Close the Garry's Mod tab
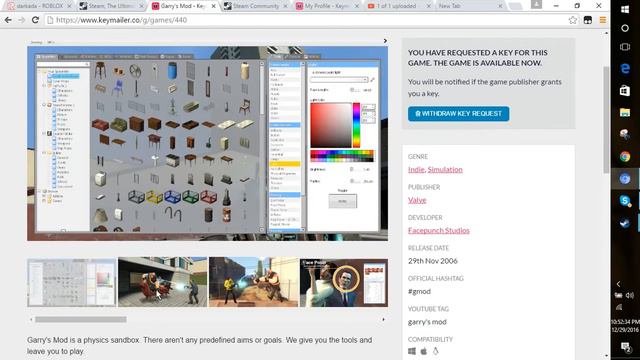This screenshot has height=360, width=640. (213, 6)
